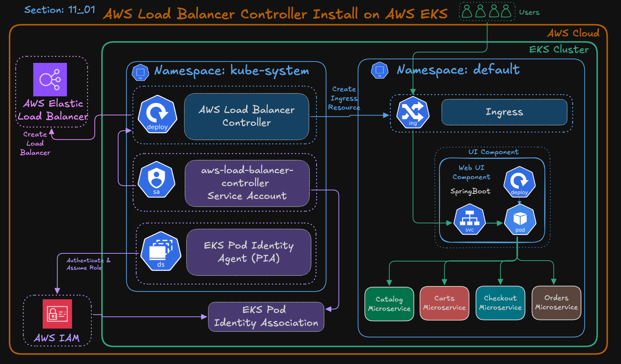
Task: Click the Catalog Microservice green box
Action: [x=389, y=304]
